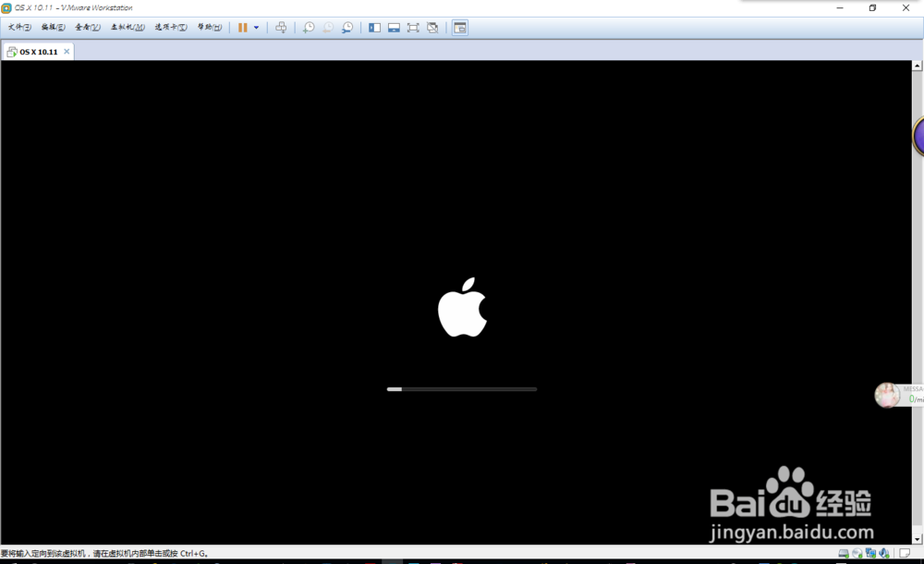Click the scroll up arrow on the scrollbar
The image size is (924, 564).
(x=917, y=66)
